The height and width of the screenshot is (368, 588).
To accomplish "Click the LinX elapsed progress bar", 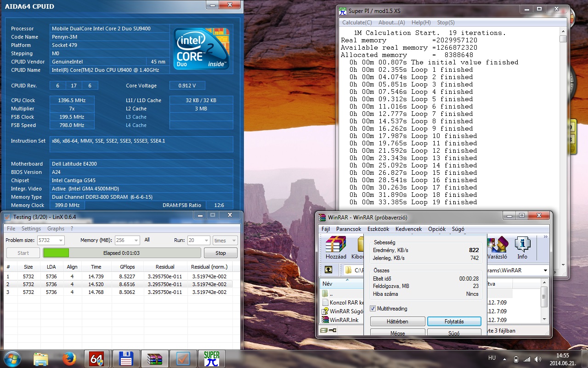I will click(122, 253).
